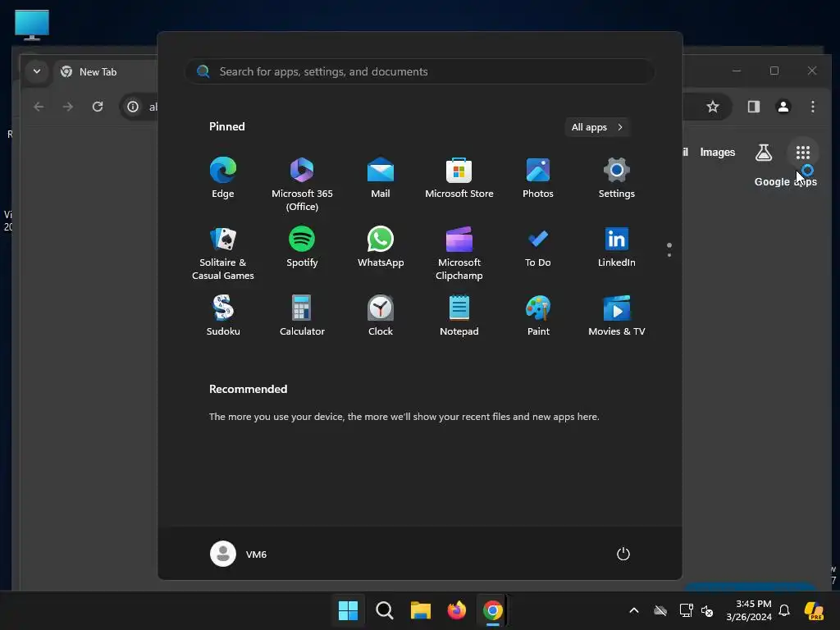840x630 pixels.
Task: Open the VM6 user account menu
Action: pos(239,554)
